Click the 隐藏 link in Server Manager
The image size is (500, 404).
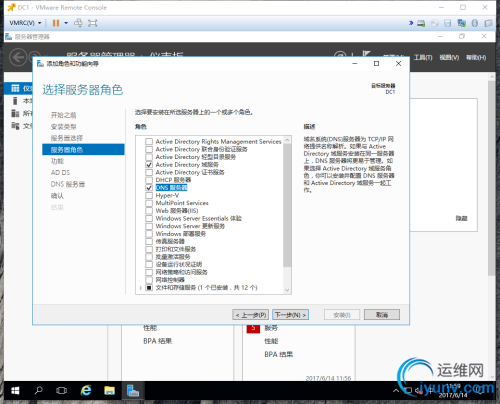click(462, 218)
